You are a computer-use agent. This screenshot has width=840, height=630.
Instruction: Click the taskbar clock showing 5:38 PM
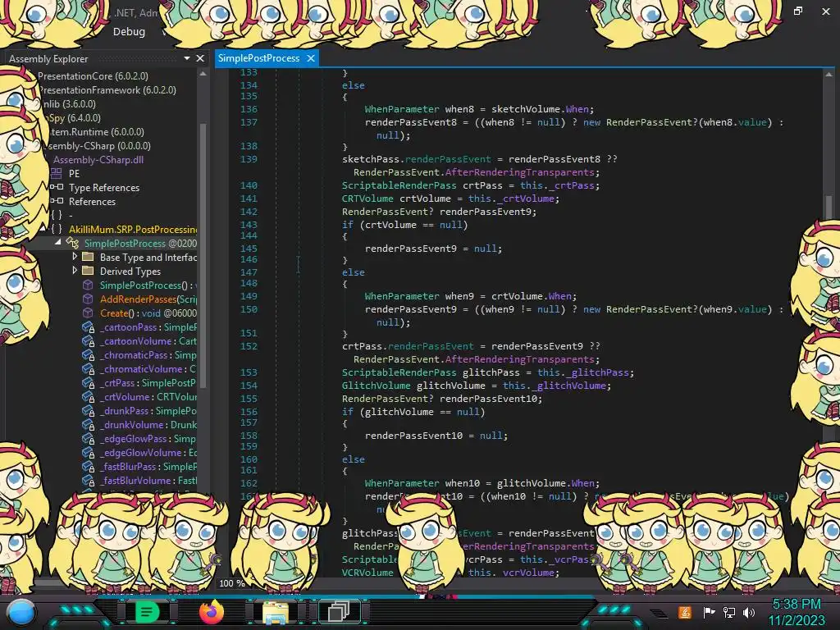click(x=797, y=605)
